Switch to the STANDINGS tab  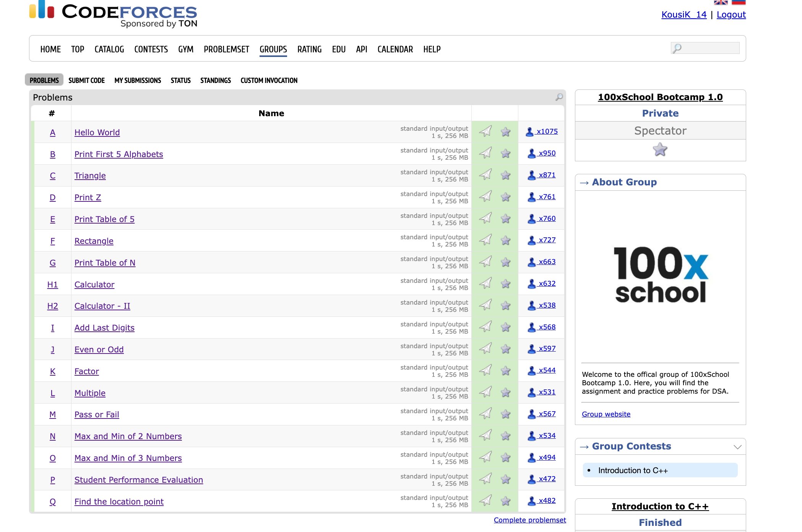point(215,80)
